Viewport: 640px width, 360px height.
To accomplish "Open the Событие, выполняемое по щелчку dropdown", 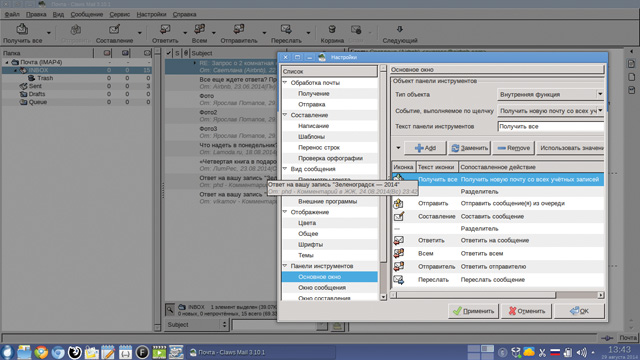I will point(551,111).
